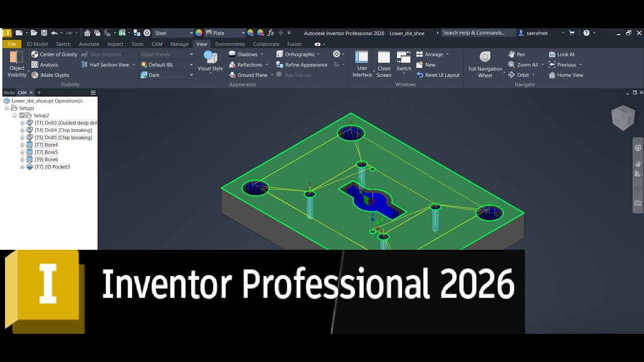This screenshot has width=644, height=362.
Task: Open the Help question mark menu
Action: 586,33
